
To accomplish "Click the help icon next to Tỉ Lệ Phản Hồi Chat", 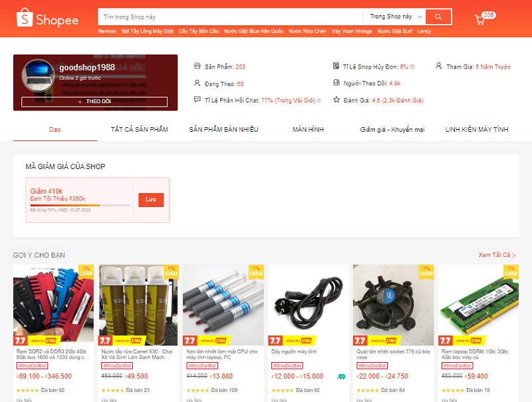I will click(x=319, y=100).
